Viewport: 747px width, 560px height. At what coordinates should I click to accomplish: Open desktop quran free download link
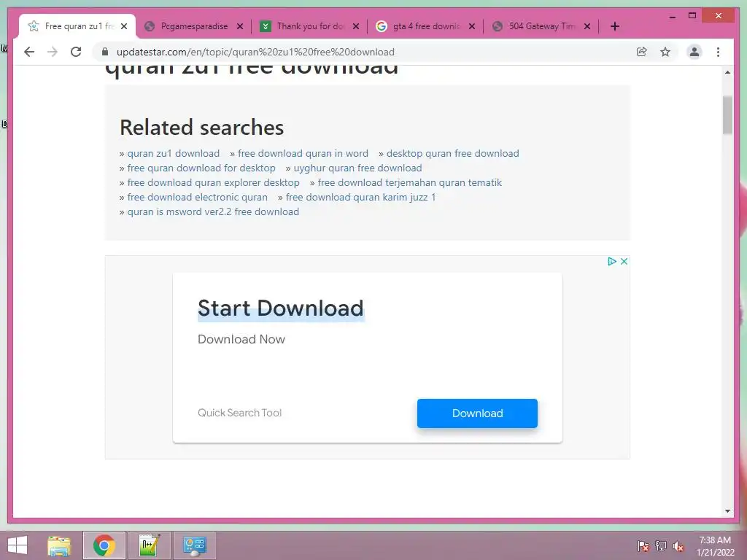(452, 153)
